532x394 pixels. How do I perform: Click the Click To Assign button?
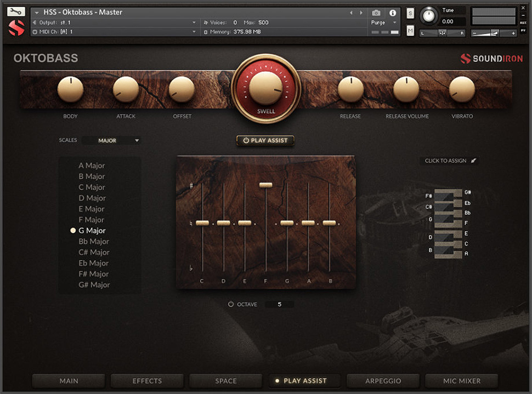(449, 161)
